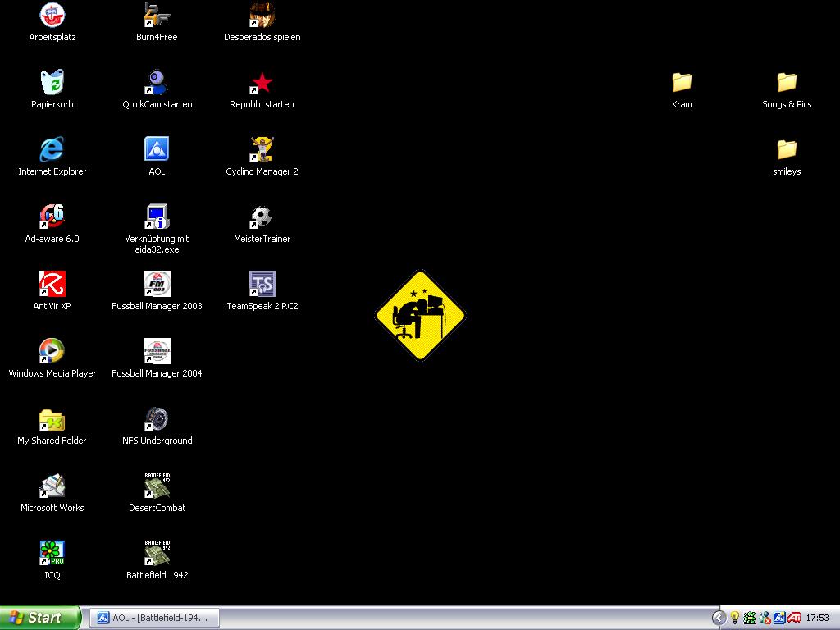Click the Messenger tray icon with red X

coord(765,619)
